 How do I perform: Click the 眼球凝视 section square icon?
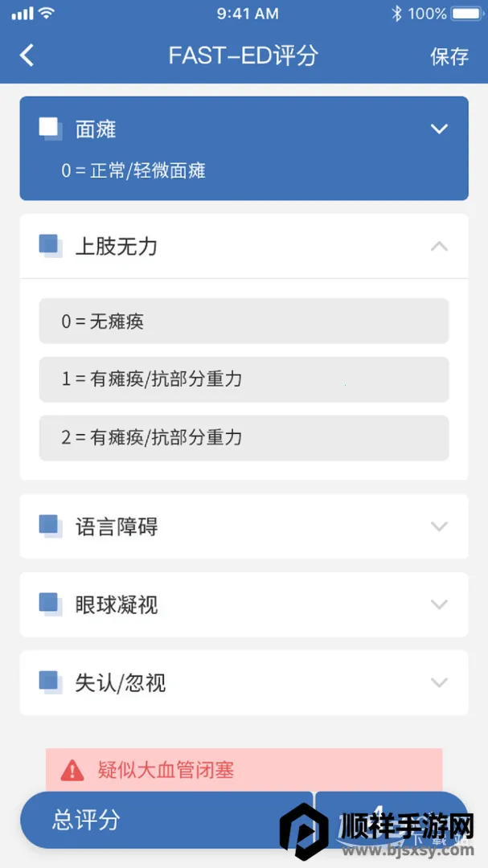tap(50, 604)
